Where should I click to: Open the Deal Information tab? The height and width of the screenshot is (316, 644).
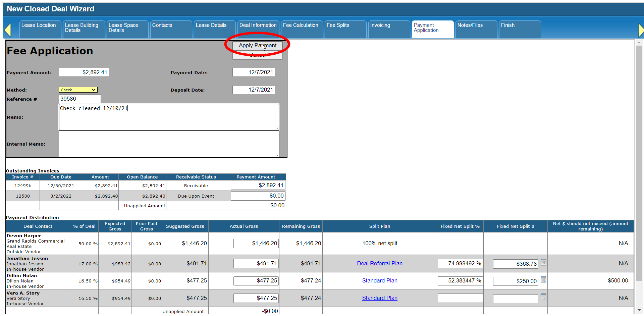[x=258, y=25]
